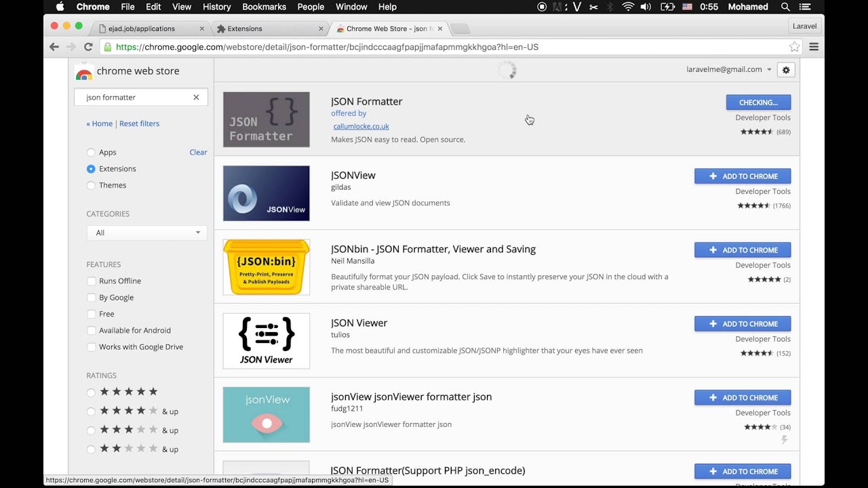Open the People menu
This screenshot has height=488, width=868.
click(311, 7)
